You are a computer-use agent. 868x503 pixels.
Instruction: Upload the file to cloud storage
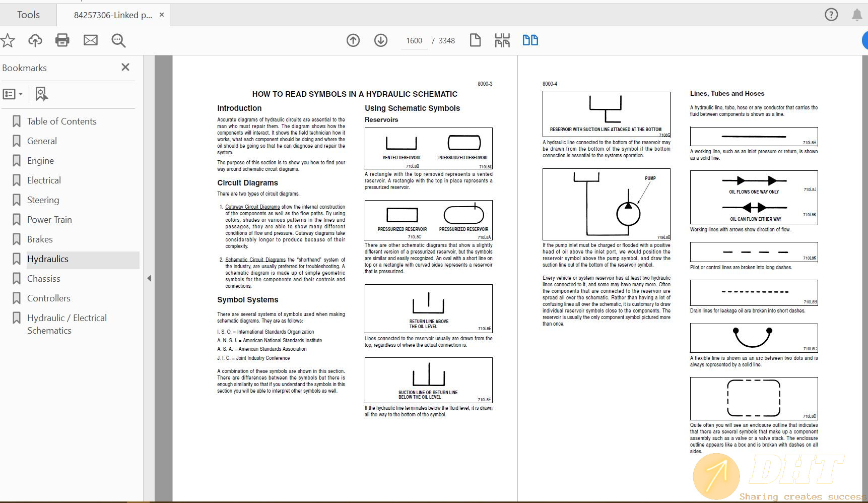tap(35, 40)
